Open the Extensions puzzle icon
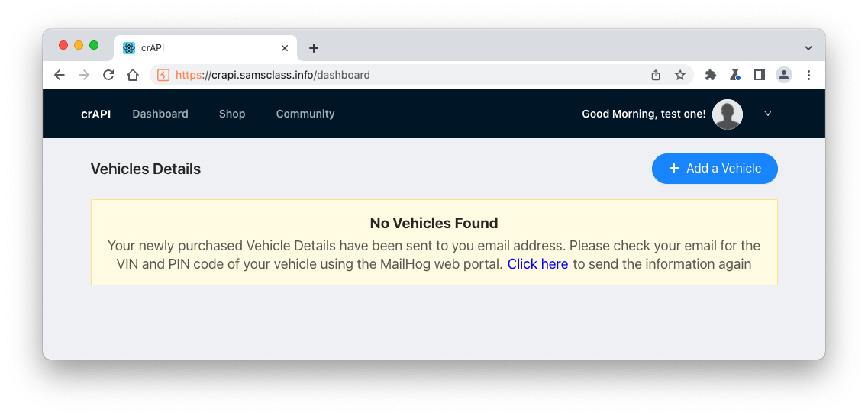The width and height of the screenshot is (868, 416). [x=711, y=75]
